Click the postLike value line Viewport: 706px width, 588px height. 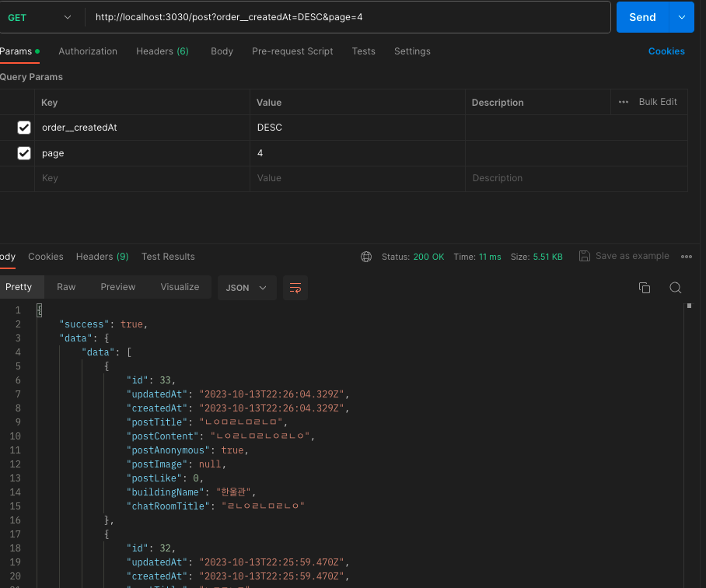point(166,478)
